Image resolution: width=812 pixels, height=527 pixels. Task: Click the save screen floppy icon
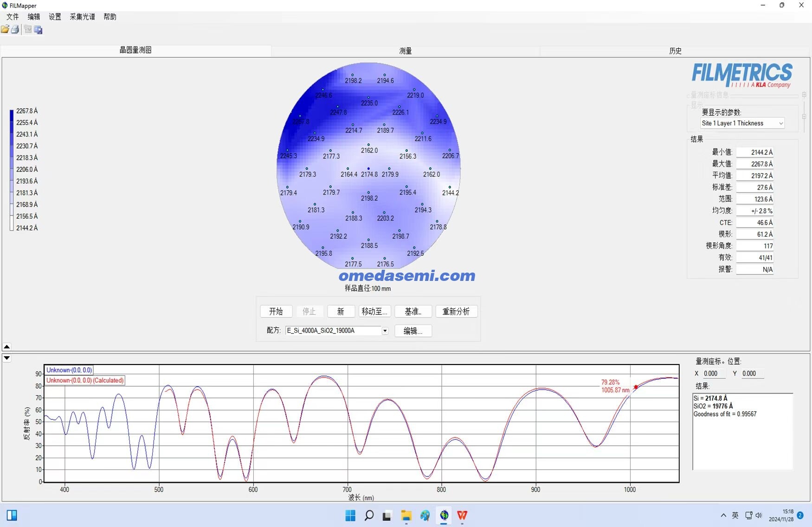tap(39, 30)
